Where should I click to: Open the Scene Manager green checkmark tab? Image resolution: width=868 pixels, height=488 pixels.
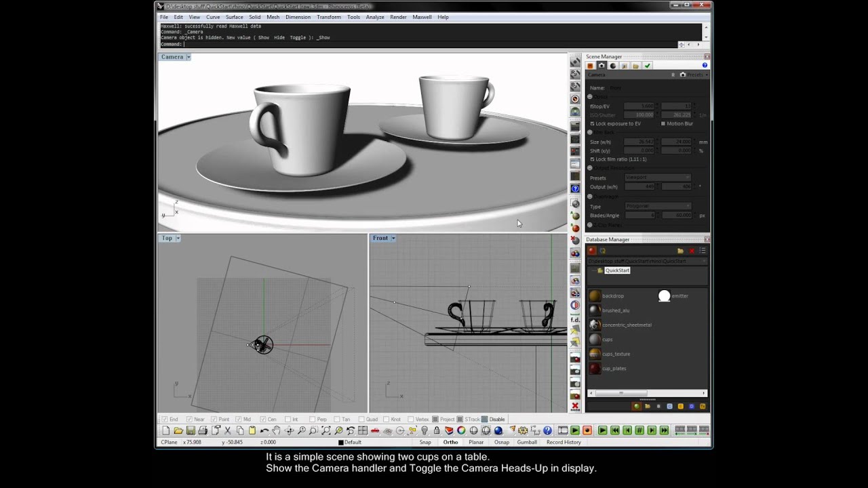(648, 66)
